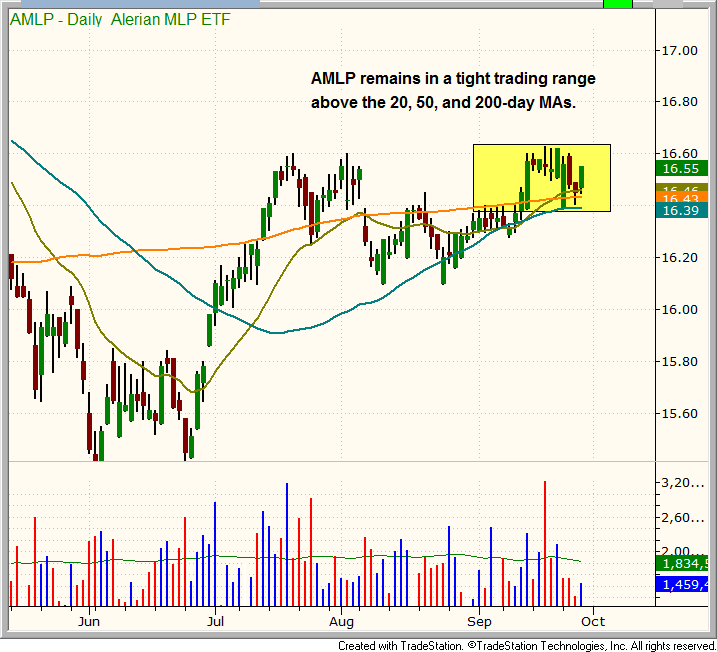Click the 16.00 price axis label
Screen dimensions: 717x652
click(680, 310)
